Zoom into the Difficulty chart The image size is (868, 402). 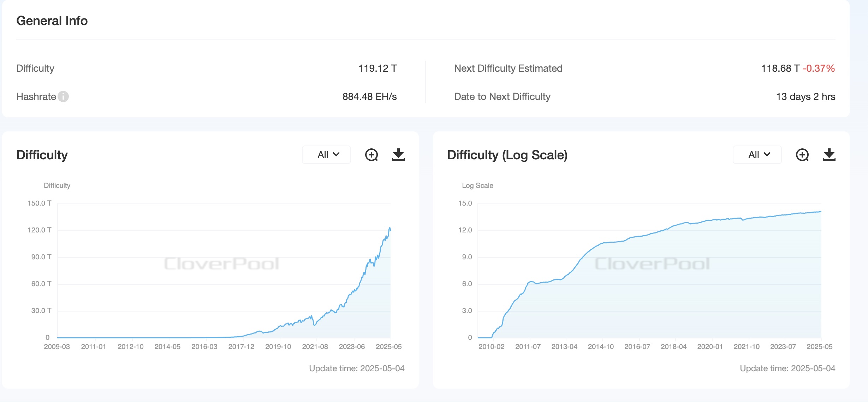click(371, 155)
